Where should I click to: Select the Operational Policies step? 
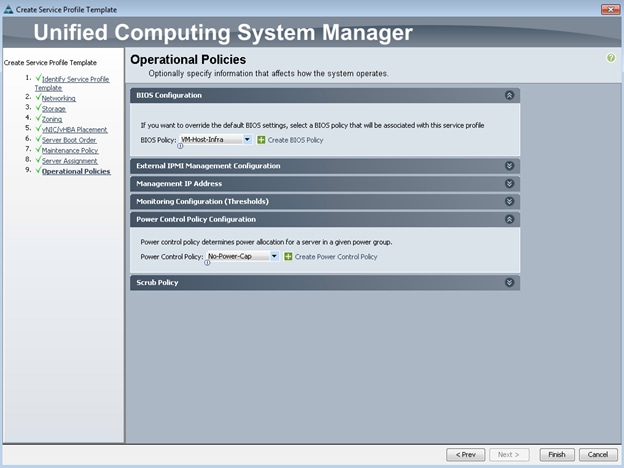point(76,171)
